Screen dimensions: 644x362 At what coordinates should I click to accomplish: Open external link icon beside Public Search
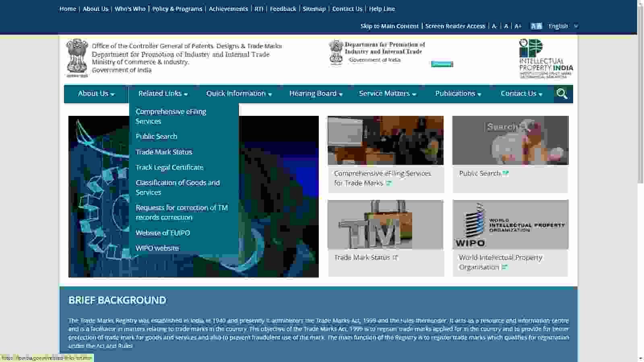[x=506, y=173]
